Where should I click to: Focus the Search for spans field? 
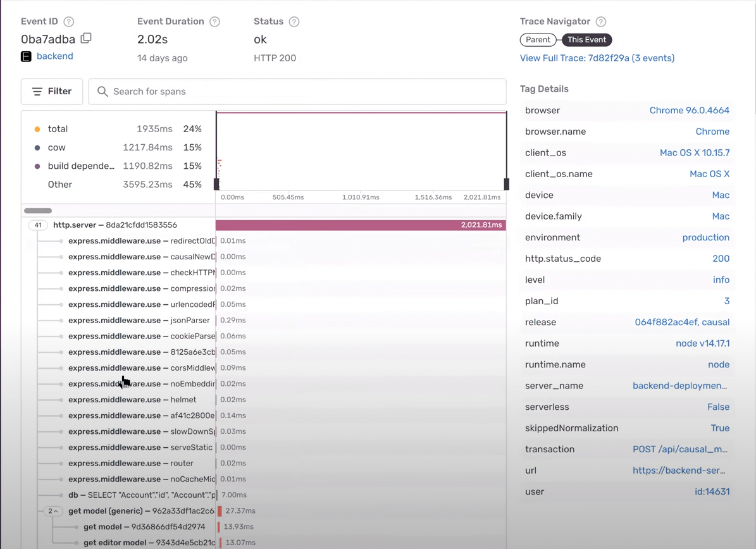304,92
